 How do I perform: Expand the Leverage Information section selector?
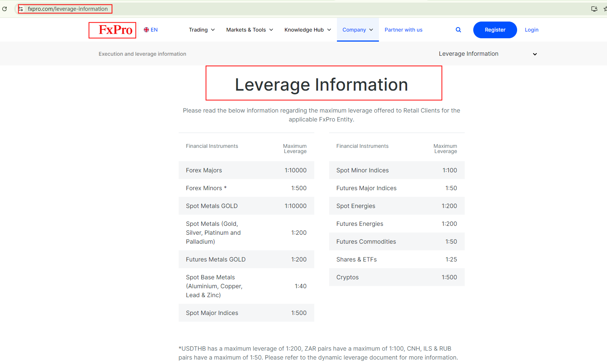(x=487, y=54)
